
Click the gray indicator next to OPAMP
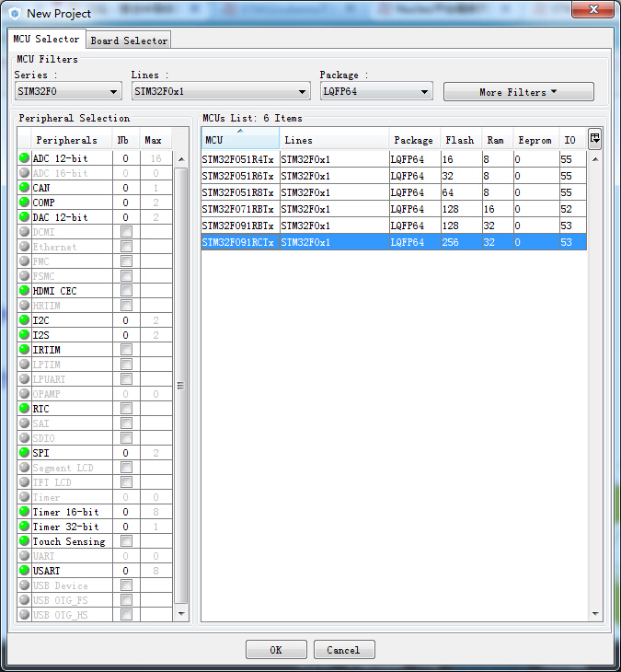point(25,393)
